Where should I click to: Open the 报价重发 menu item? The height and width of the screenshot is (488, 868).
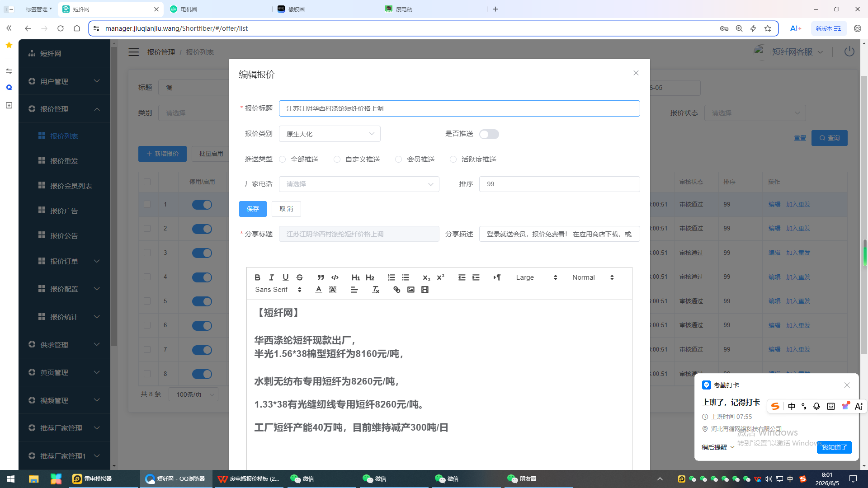64,161
